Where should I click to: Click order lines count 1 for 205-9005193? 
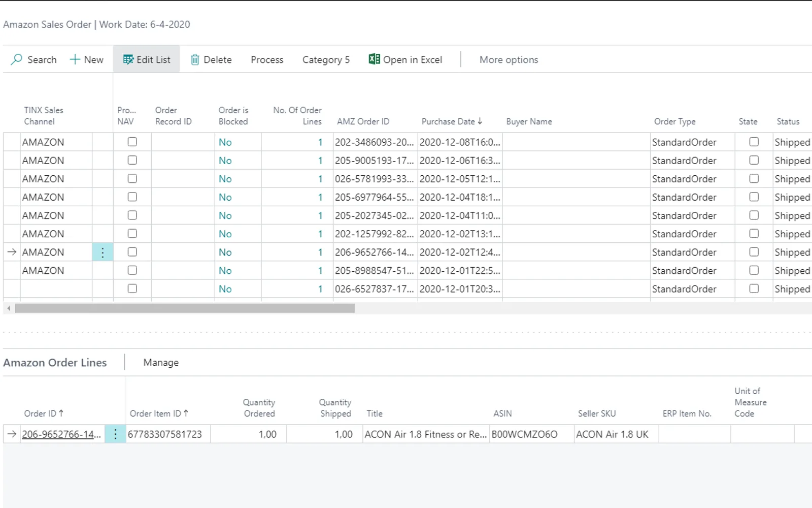coord(320,161)
